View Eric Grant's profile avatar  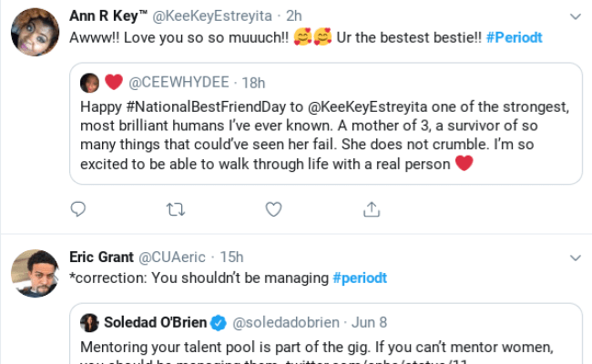point(35,272)
